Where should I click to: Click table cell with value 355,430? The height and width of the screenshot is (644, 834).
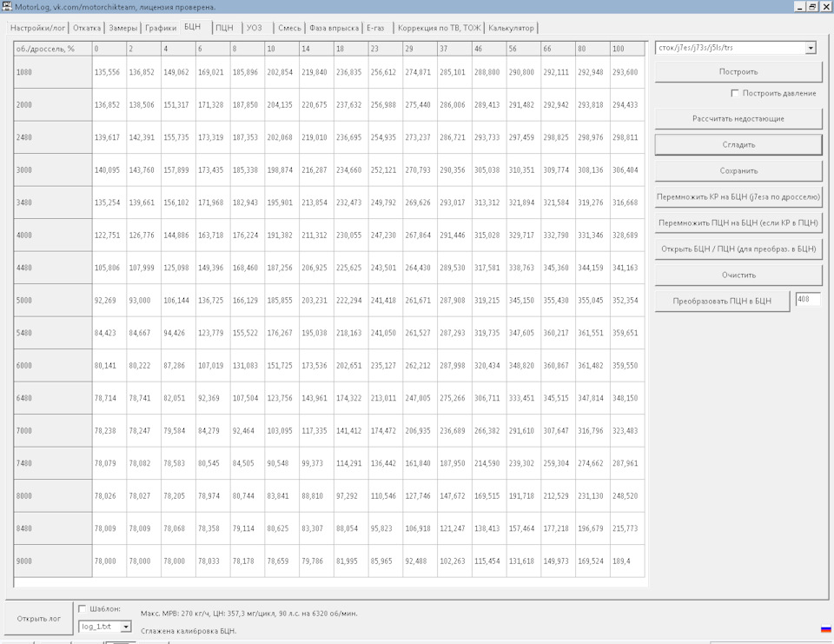558,300
